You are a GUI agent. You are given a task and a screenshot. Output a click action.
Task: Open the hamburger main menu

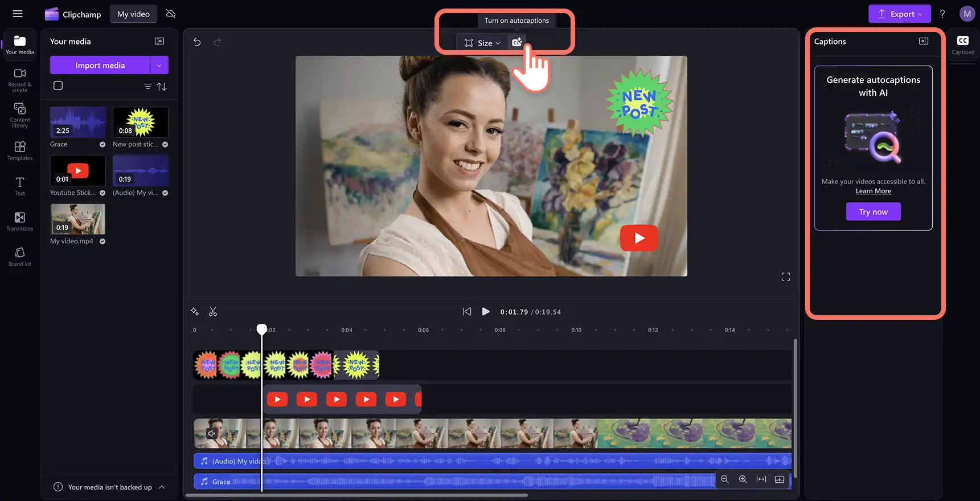pyautogui.click(x=18, y=14)
